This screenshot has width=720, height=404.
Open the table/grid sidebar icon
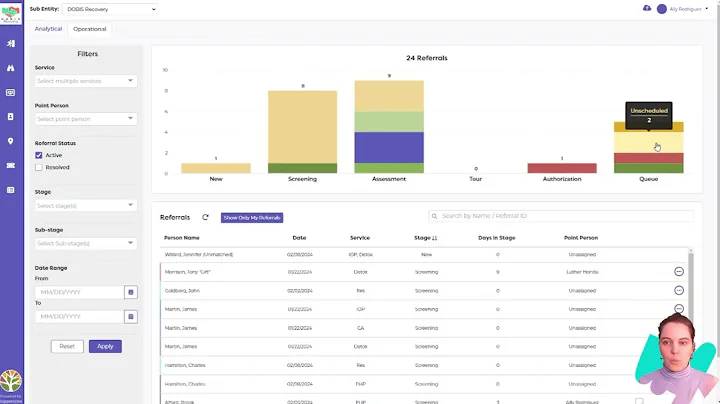pyautogui.click(x=11, y=190)
